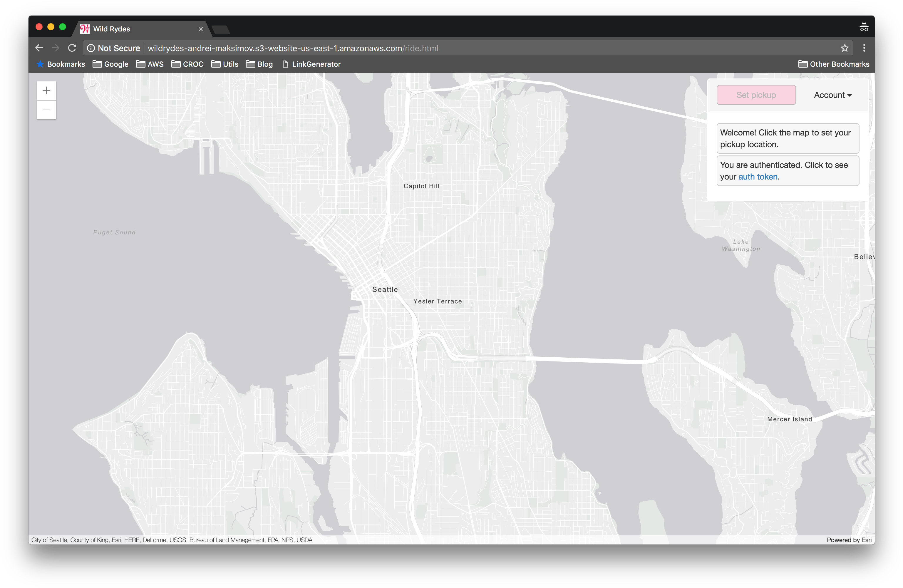The width and height of the screenshot is (903, 588).
Task: Reload the Wild Rydes page
Action: coord(72,48)
